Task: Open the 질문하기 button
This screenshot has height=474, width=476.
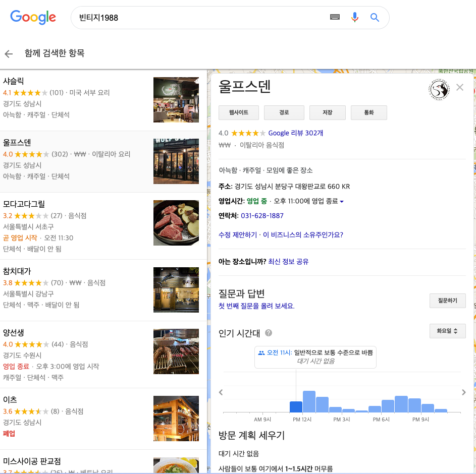Action: (x=447, y=301)
